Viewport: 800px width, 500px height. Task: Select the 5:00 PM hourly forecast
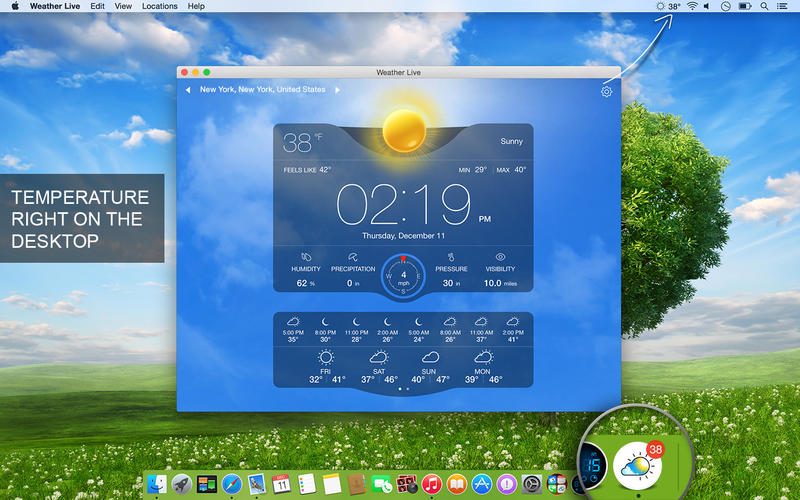tap(294, 329)
